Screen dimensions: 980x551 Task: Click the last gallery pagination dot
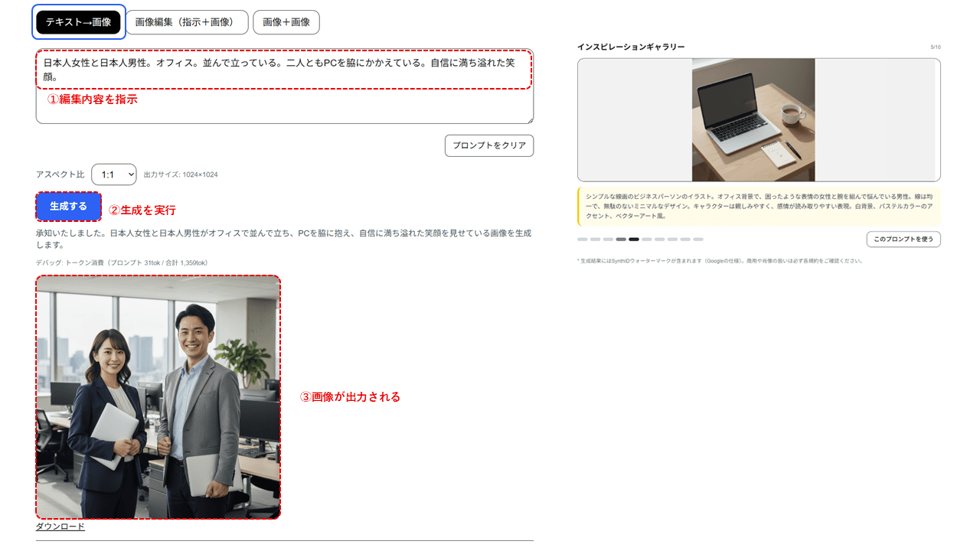point(697,239)
